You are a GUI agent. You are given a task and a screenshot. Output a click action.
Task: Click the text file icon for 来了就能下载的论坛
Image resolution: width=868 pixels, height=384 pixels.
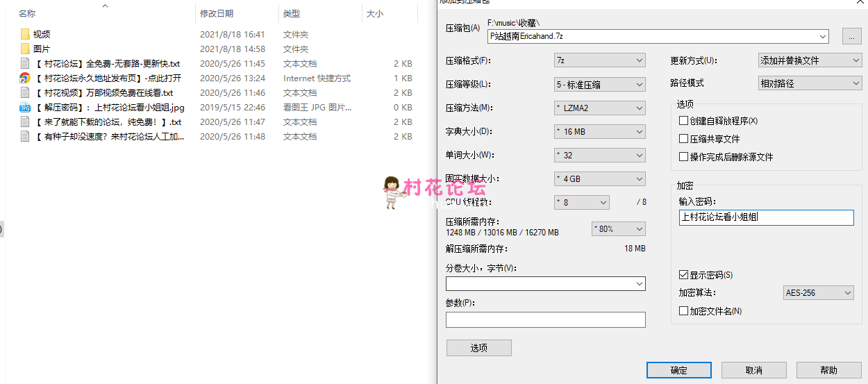25,122
